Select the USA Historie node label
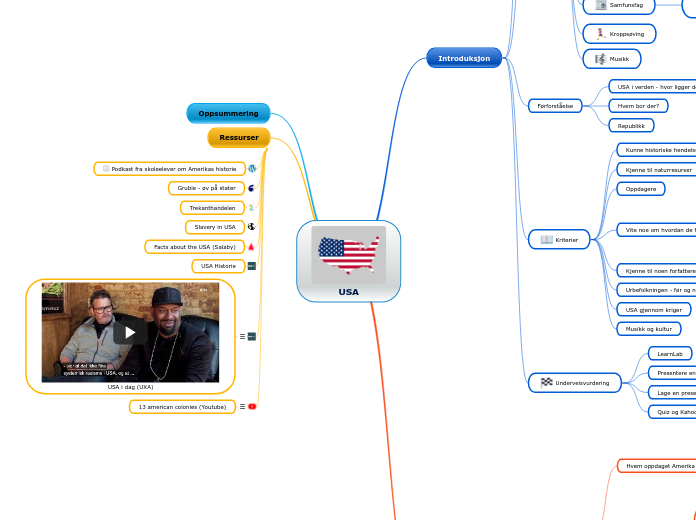Viewport: 696px width, 520px height. [218, 266]
